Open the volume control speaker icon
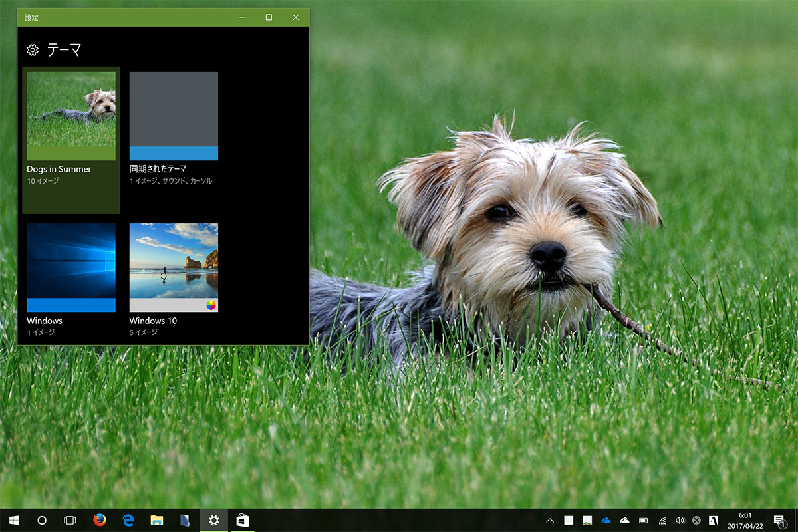 [680, 520]
